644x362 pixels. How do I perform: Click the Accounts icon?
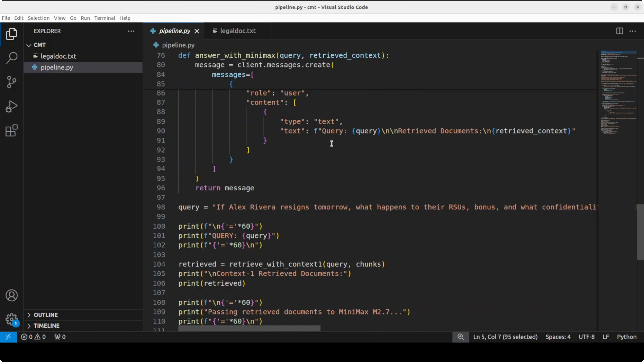12,296
